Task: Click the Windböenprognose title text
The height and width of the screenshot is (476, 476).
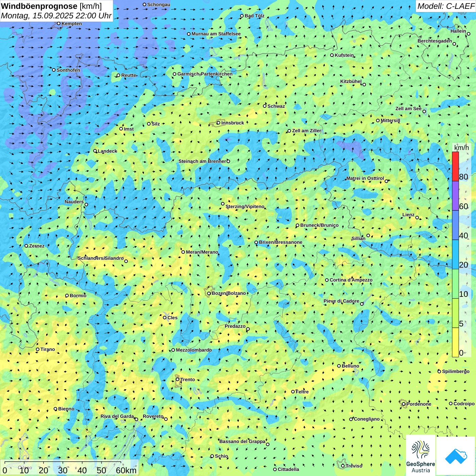Action: point(39,6)
